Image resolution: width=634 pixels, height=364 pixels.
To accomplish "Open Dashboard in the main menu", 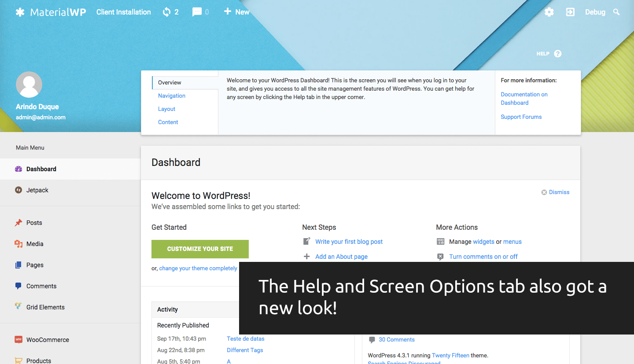I will pyautogui.click(x=70, y=169).
